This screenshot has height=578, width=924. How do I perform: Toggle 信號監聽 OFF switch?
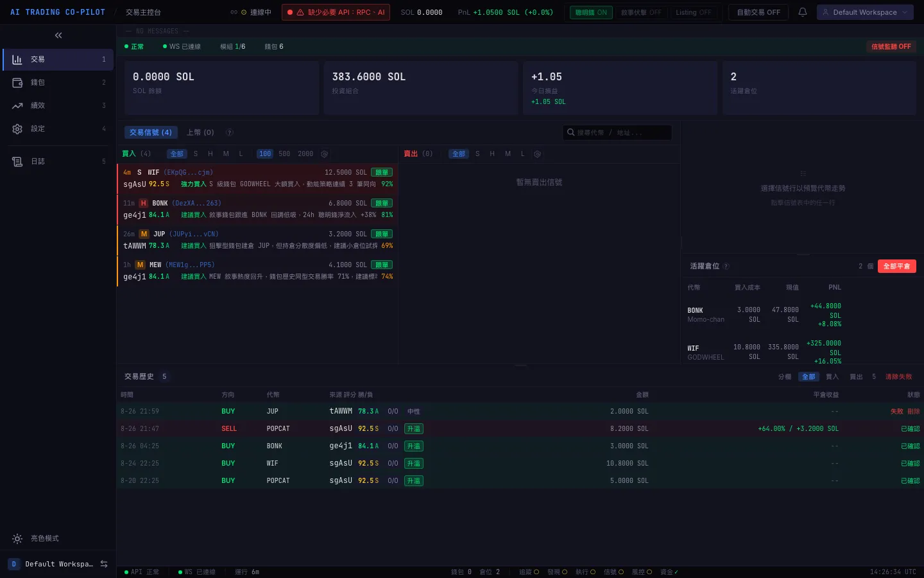point(891,46)
